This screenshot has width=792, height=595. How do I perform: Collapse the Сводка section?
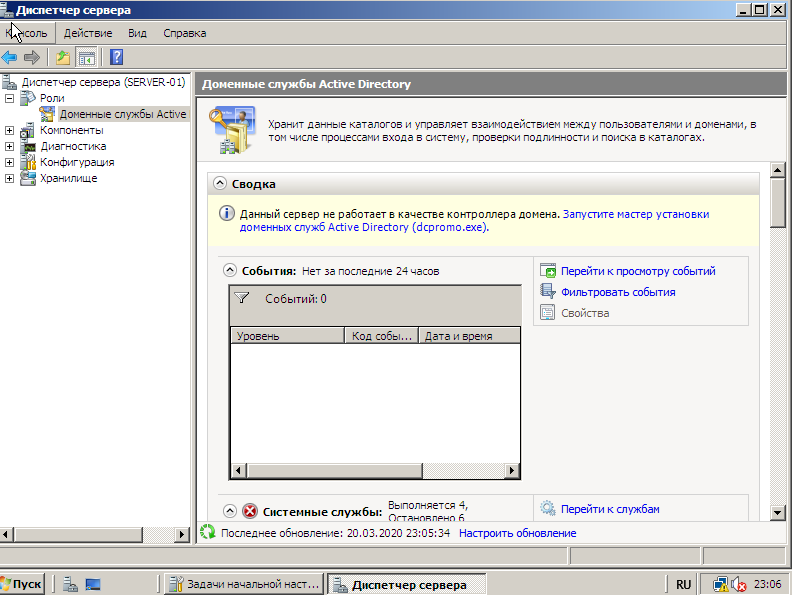pyautogui.click(x=220, y=183)
